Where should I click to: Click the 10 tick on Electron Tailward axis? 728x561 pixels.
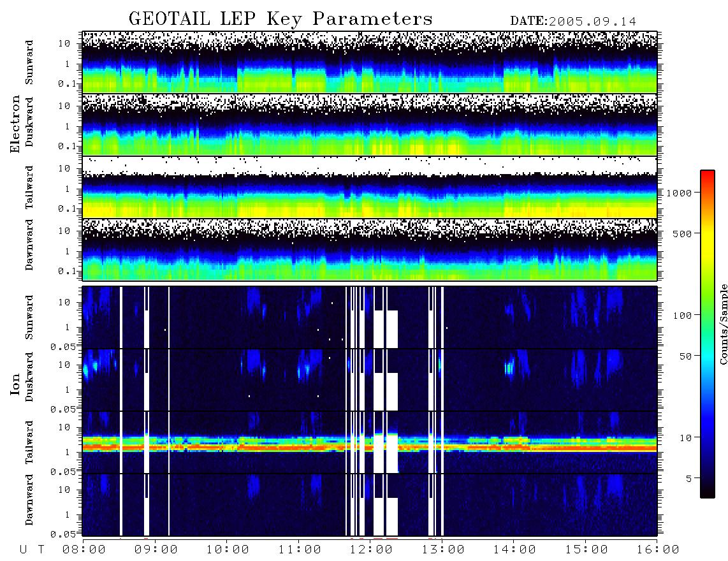click(x=64, y=168)
